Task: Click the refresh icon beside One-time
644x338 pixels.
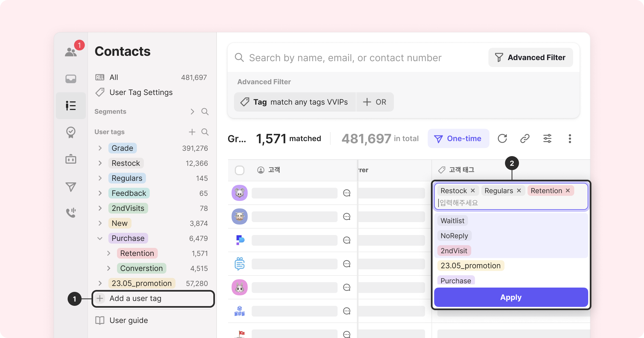Action: pyautogui.click(x=502, y=138)
